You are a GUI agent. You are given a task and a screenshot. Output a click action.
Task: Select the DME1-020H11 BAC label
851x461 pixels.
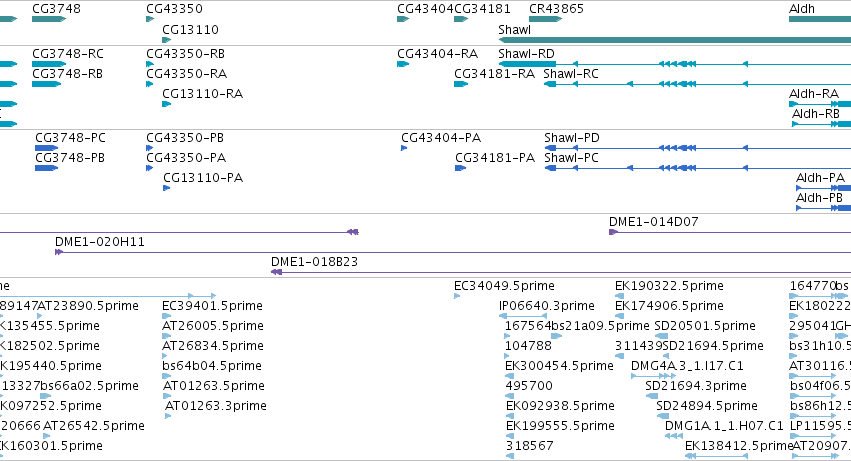click(100, 242)
